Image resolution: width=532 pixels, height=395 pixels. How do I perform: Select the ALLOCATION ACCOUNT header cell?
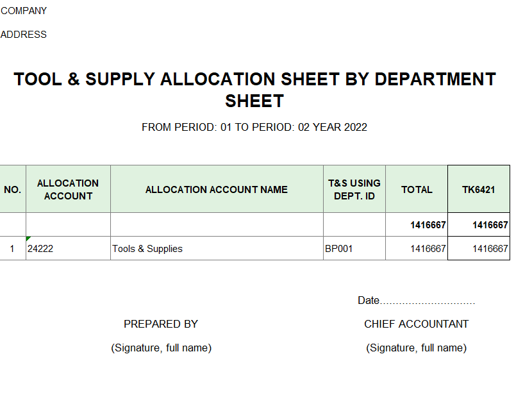[68, 189]
